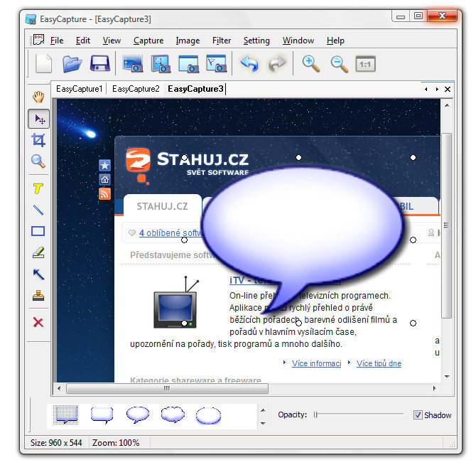This screenshot has height=465, width=476.
Task: Click the horizontal scrollbar right arrow
Action: tap(435, 388)
